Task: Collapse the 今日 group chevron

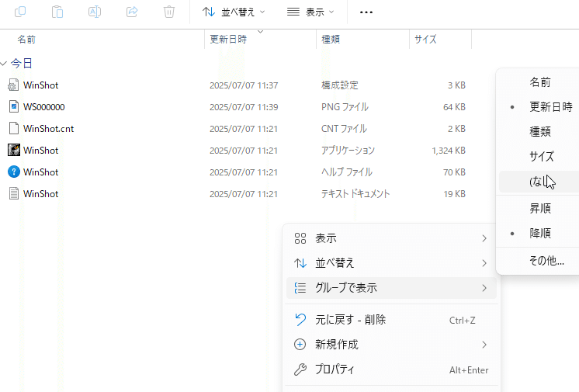Action: [x=4, y=64]
